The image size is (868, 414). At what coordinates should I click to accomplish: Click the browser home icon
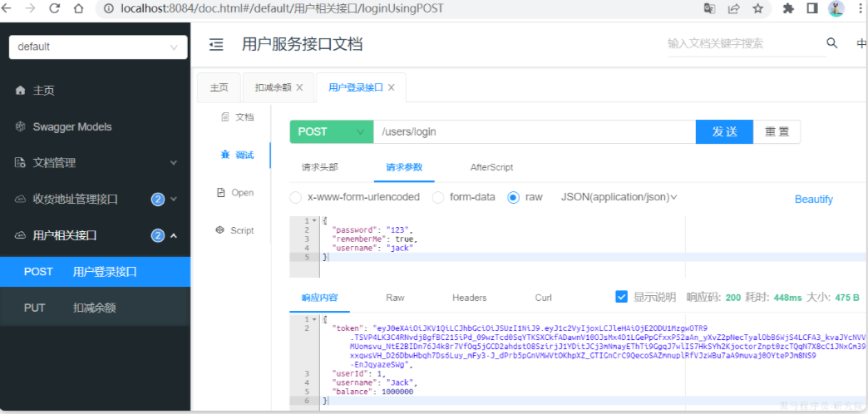pos(78,9)
